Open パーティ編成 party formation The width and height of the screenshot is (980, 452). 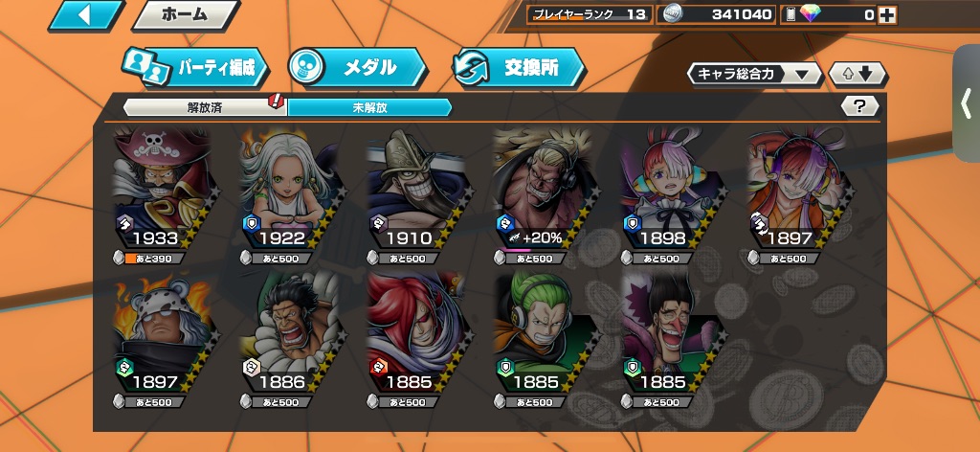tap(194, 67)
